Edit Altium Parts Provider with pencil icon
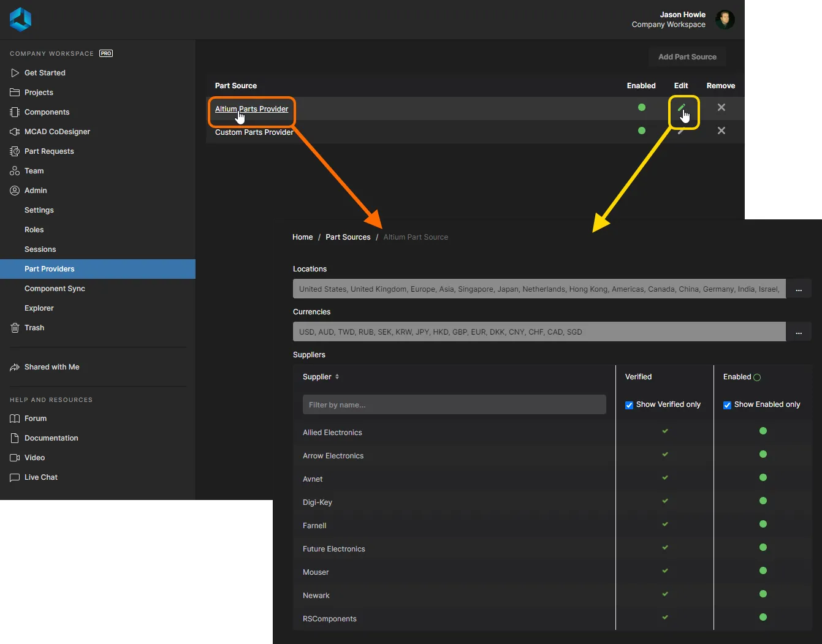The image size is (822, 644). tap(681, 107)
